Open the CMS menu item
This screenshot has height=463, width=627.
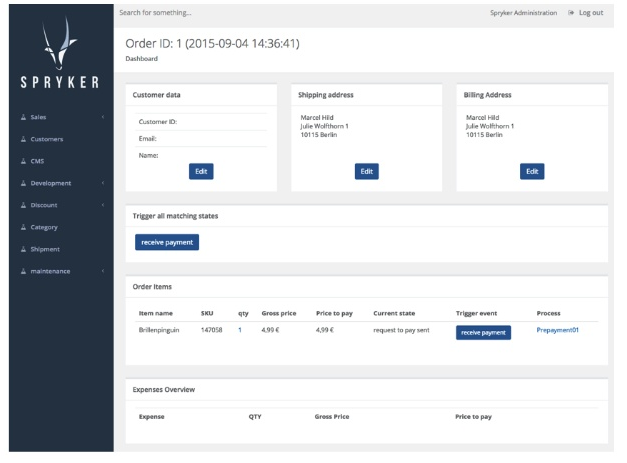(37, 161)
